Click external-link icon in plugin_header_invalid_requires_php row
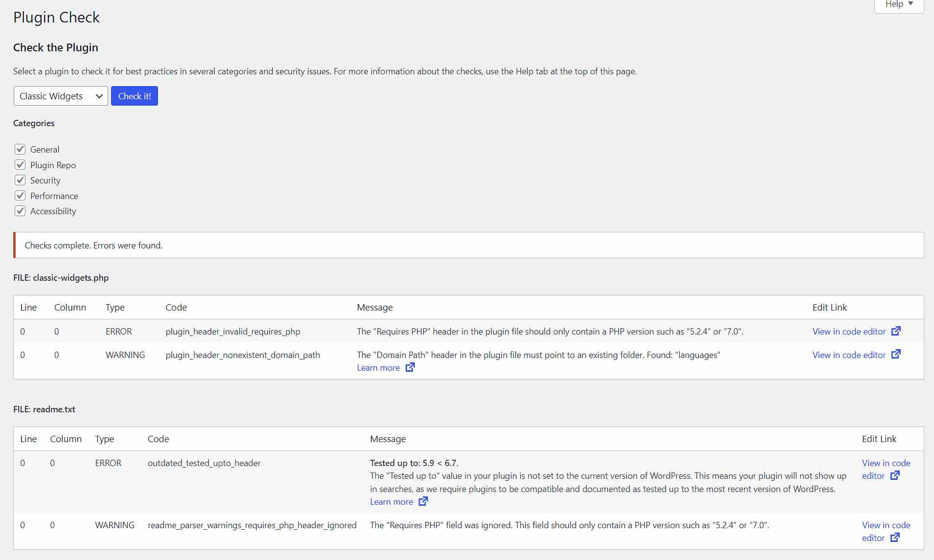 pos(895,331)
